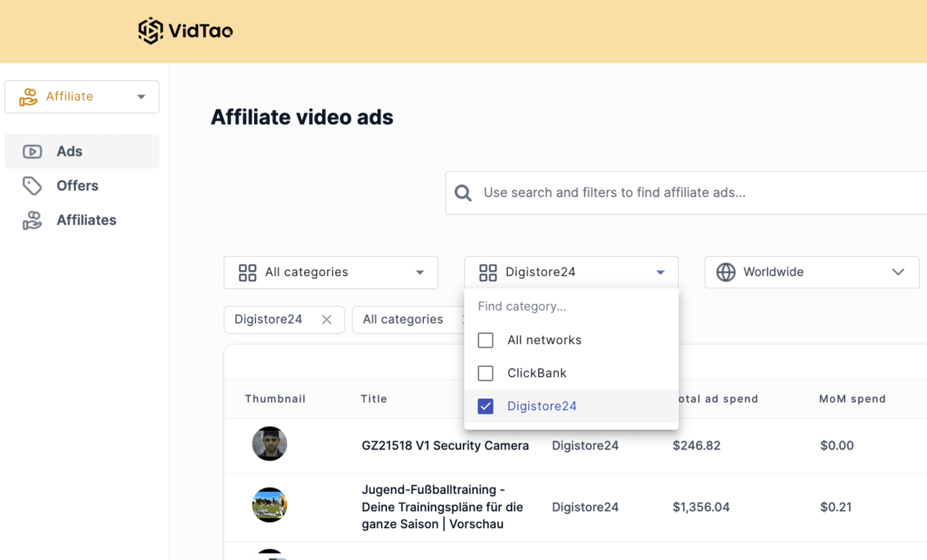
Task: Open the Affiliate section dropdown
Action: 82,97
